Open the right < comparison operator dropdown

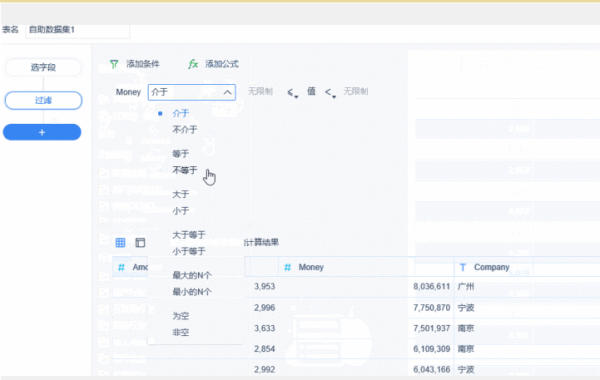(x=330, y=93)
